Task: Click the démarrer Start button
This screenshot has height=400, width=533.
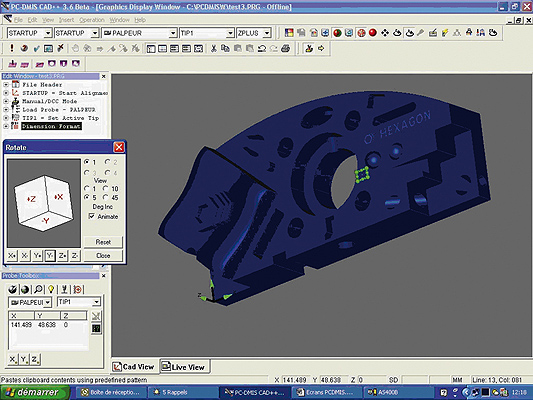Action: [x=35, y=393]
